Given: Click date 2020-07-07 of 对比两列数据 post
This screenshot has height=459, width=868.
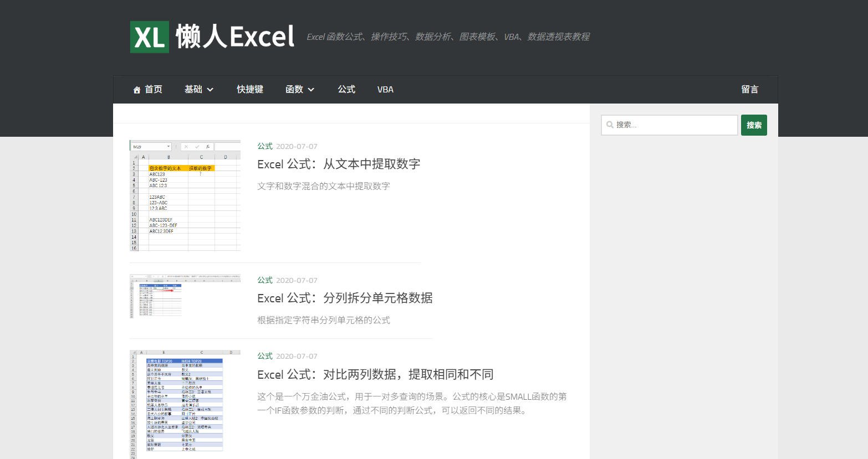Looking at the screenshot, I should [297, 356].
